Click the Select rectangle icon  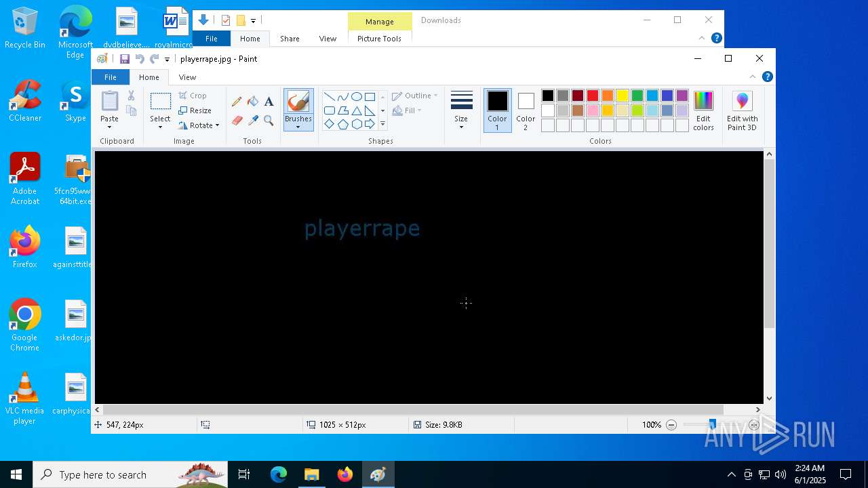click(161, 102)
